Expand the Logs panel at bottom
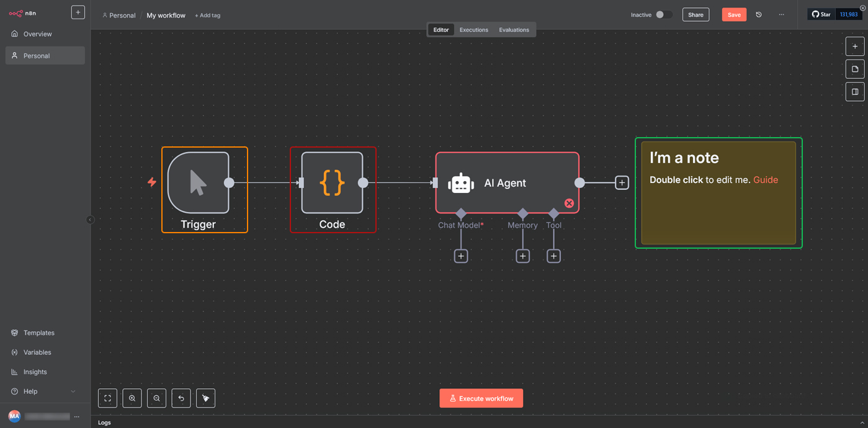Image resolution: width=868 pixels, height=428 pixels. tap(861, 422)
